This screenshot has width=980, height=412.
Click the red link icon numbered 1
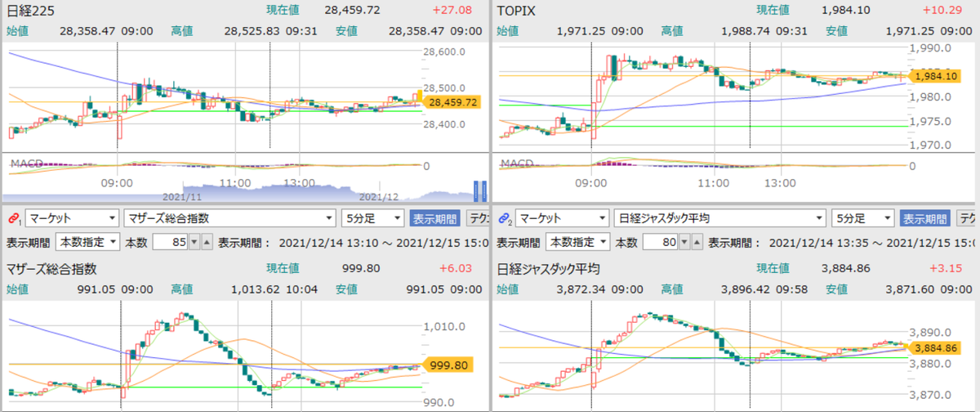[x=13, y=218]
